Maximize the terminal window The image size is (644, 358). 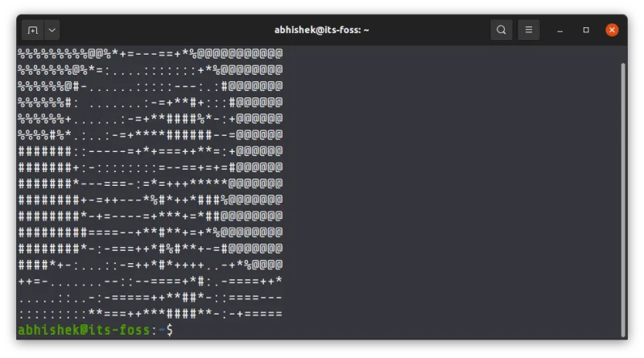click(586, 31)
